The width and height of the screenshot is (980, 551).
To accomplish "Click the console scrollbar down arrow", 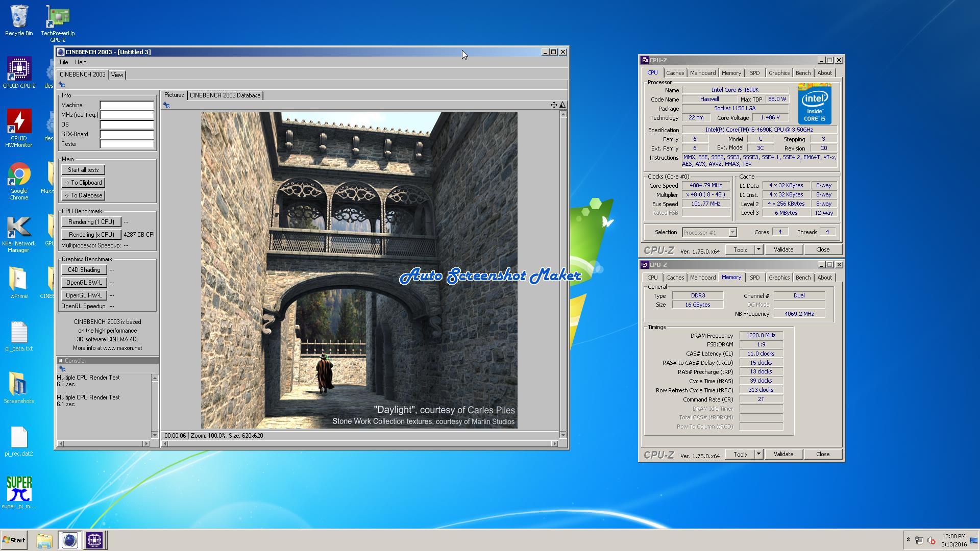I will pyautogui.click(x=155, y=435).
